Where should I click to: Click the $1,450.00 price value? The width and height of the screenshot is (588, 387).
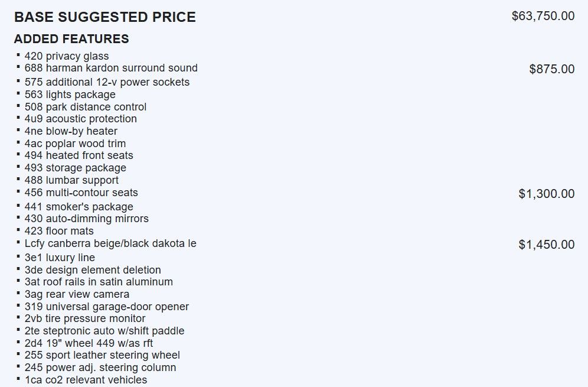pyautogui.click(x=546, y=245)
